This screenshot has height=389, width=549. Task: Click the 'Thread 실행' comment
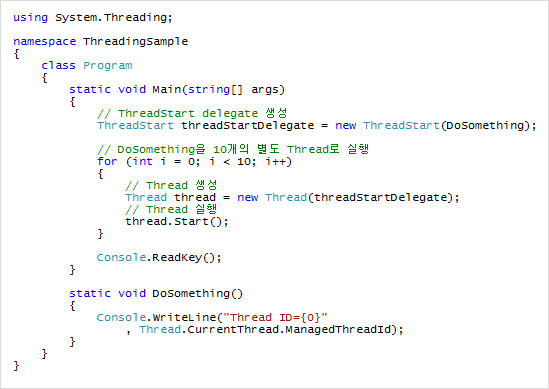tap(171, 209)
